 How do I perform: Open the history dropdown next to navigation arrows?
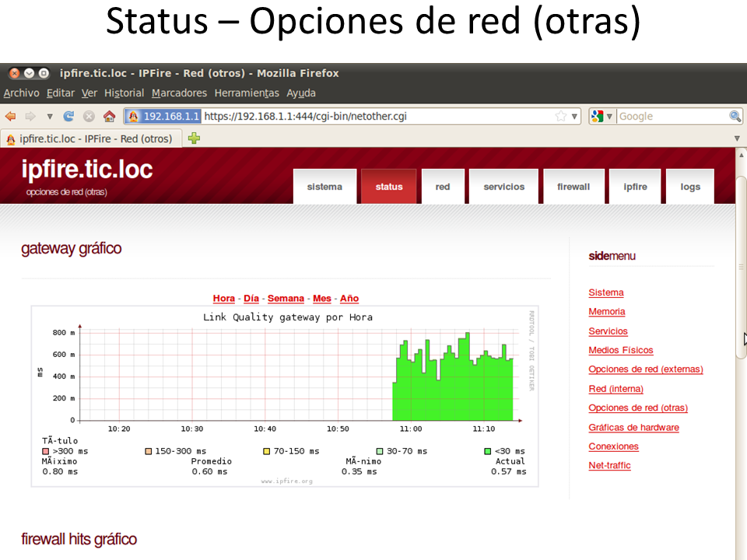50,117
